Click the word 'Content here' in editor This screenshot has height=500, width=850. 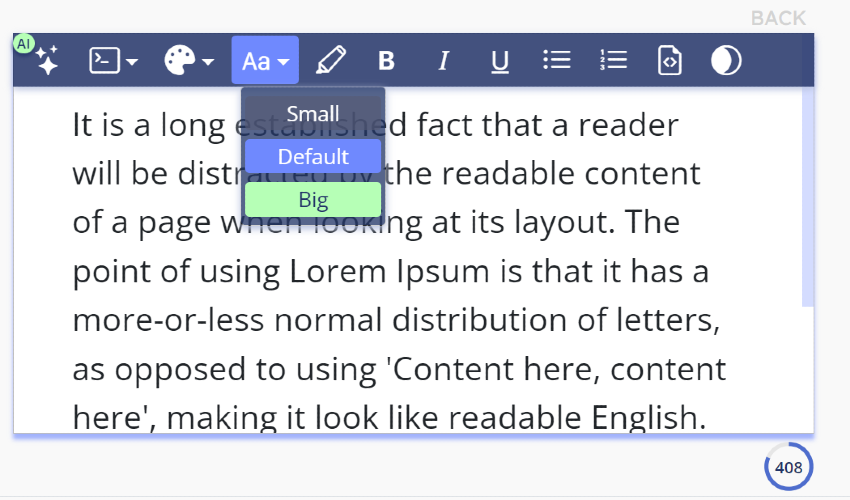click(x=493, y=369)
